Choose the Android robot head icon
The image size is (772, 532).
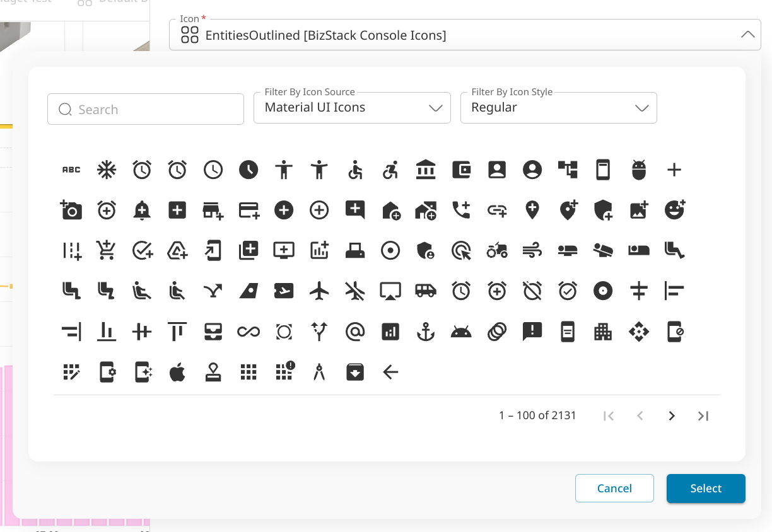[461, 332]
